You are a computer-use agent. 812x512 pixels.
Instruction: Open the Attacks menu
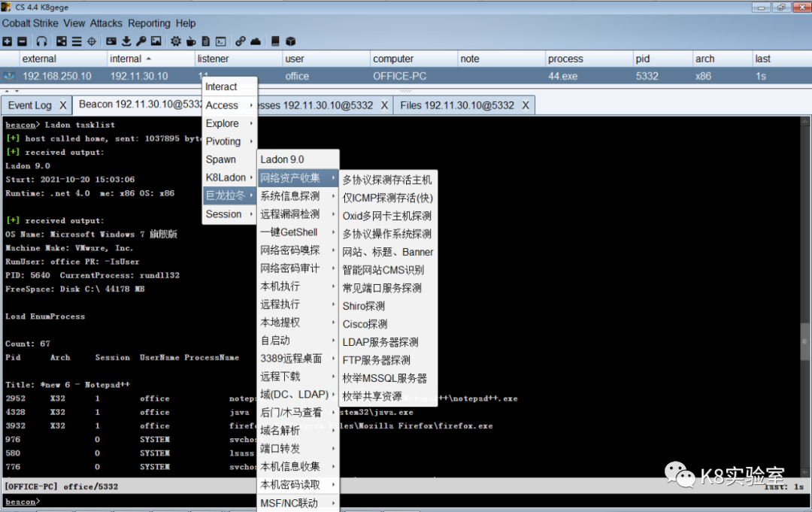[106, 23]
